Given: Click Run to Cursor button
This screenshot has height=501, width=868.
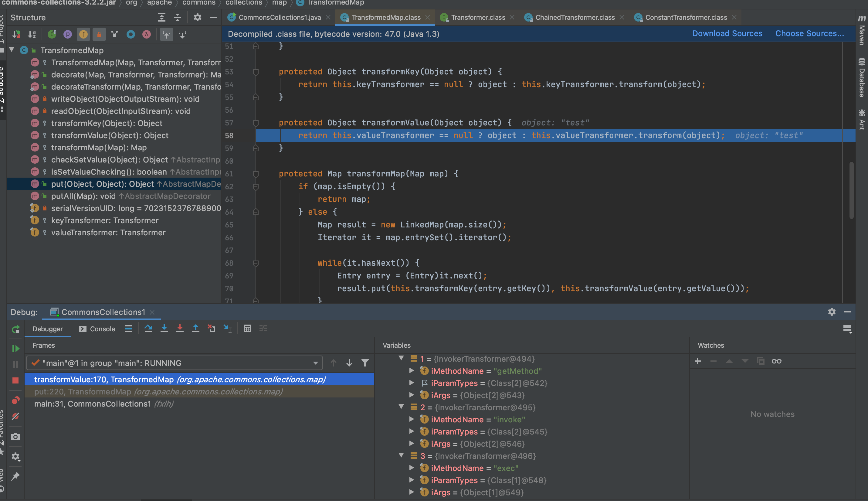Looking at the screenshot, I should coord(228,329).
